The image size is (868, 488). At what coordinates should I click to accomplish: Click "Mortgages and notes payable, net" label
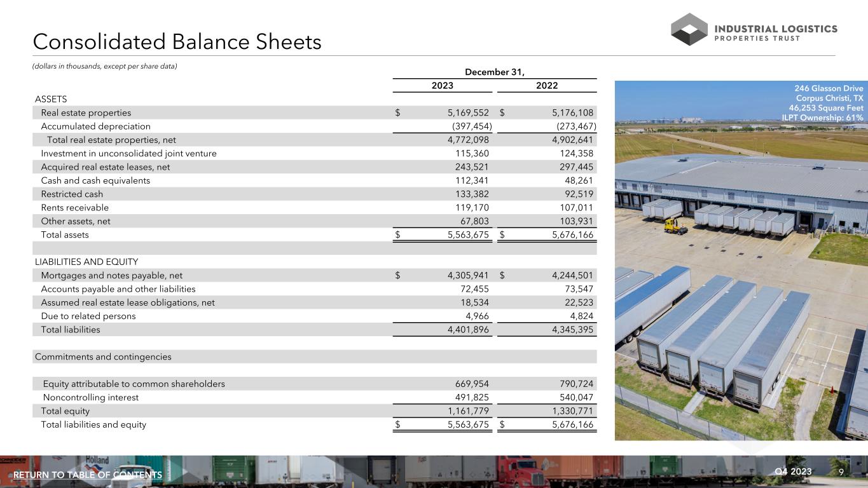click(112, 275)
